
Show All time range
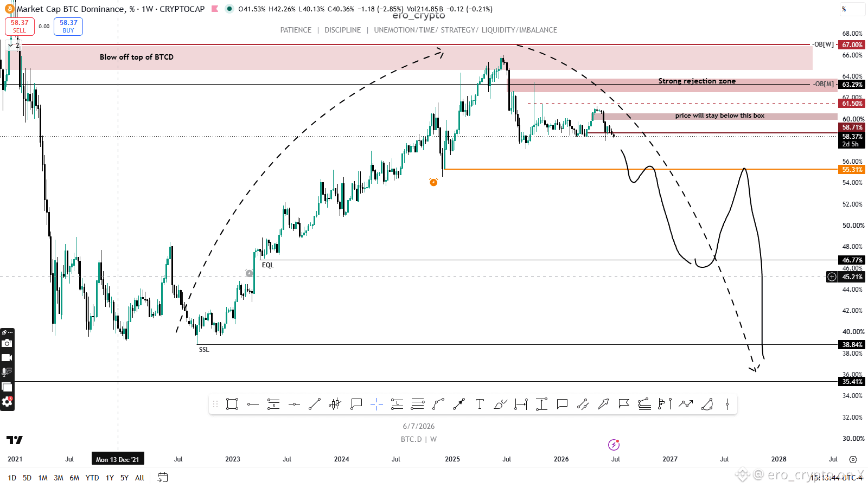[x=139, y=478]
